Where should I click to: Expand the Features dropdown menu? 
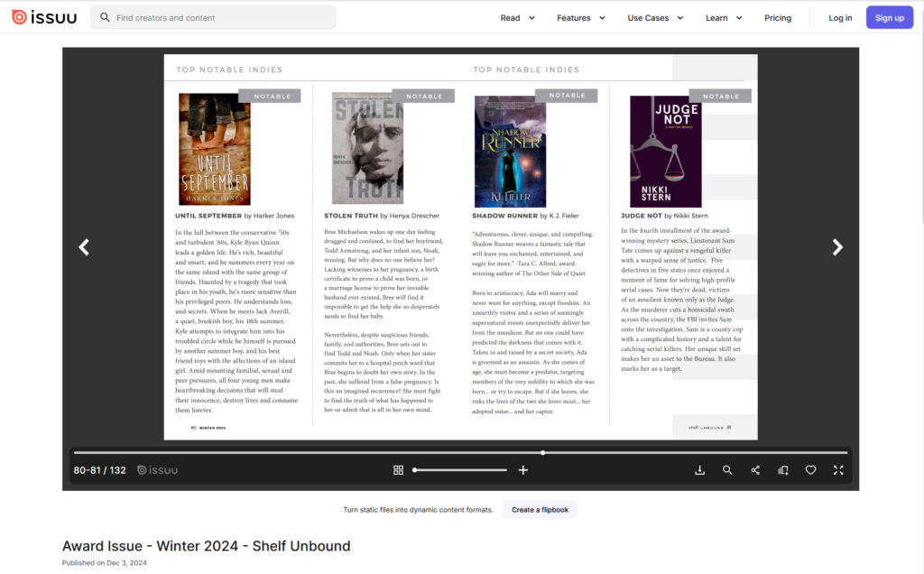(x=579, y=18)
